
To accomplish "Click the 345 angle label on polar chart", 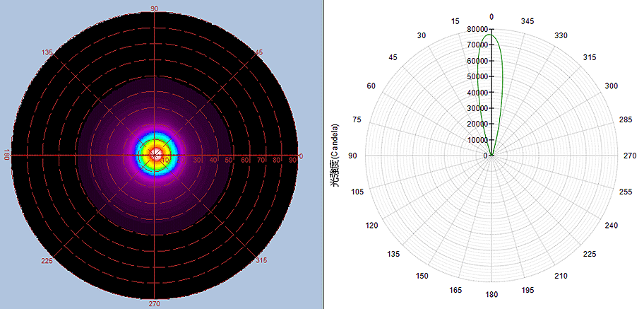I will (x=527, y=22).
